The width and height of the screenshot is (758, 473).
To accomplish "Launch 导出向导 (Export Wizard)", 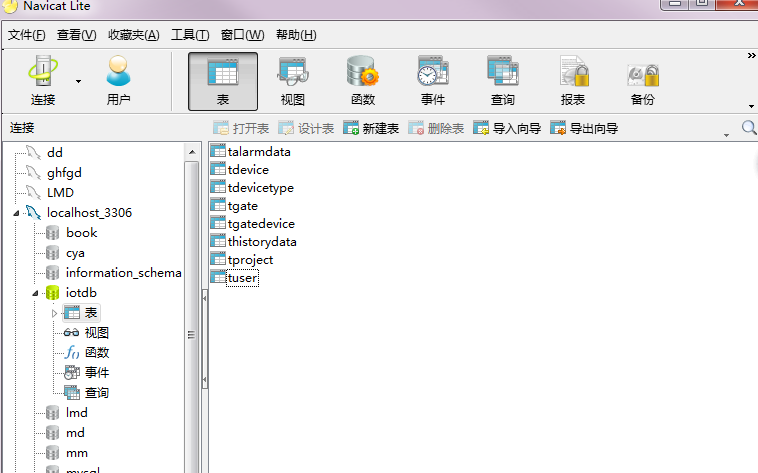I will (584, 128).
